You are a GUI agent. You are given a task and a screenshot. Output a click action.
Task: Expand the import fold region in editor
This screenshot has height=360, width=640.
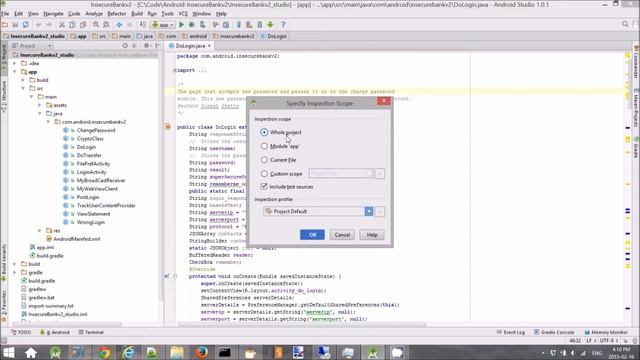pyautogui.click(x=175, y=70)
